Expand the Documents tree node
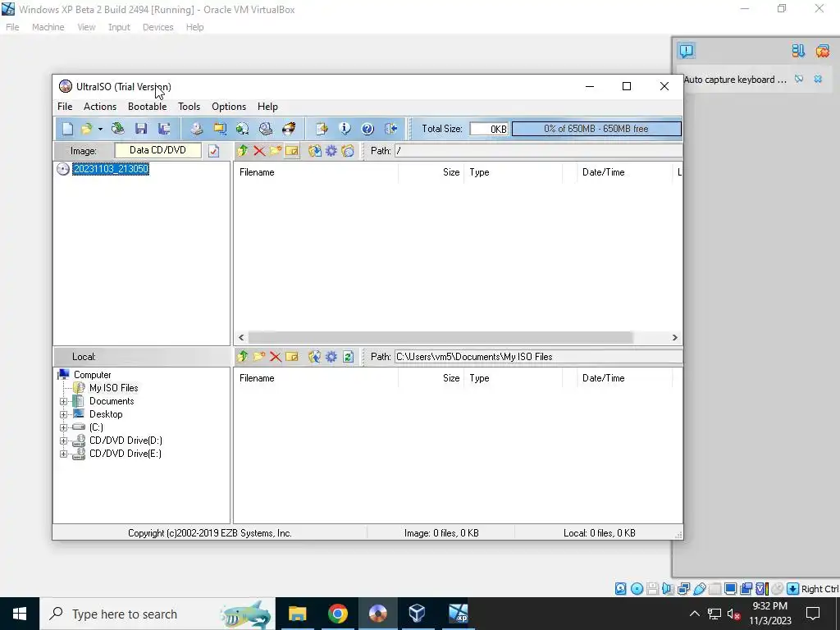The width and height of the screenshot is (840, 630). [63, 401]
